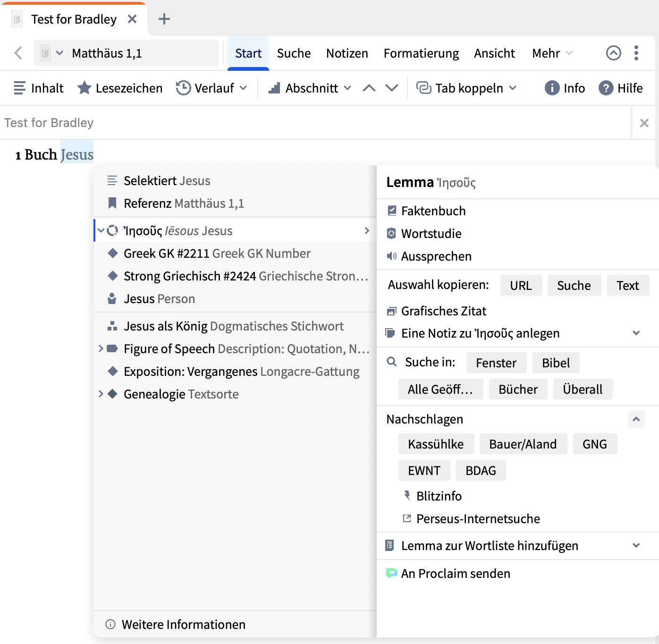Image resolution: width=659 pixels, height=644 pixels.
Task: Collapse the Ἰησοῦς lemma group chevron
Action: pyautogui.click(x=101, y=231)
